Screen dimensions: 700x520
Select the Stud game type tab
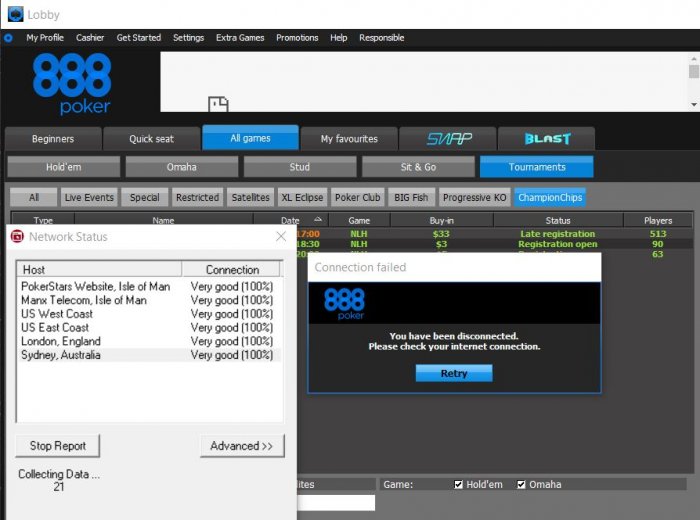(x=300, y=167)
